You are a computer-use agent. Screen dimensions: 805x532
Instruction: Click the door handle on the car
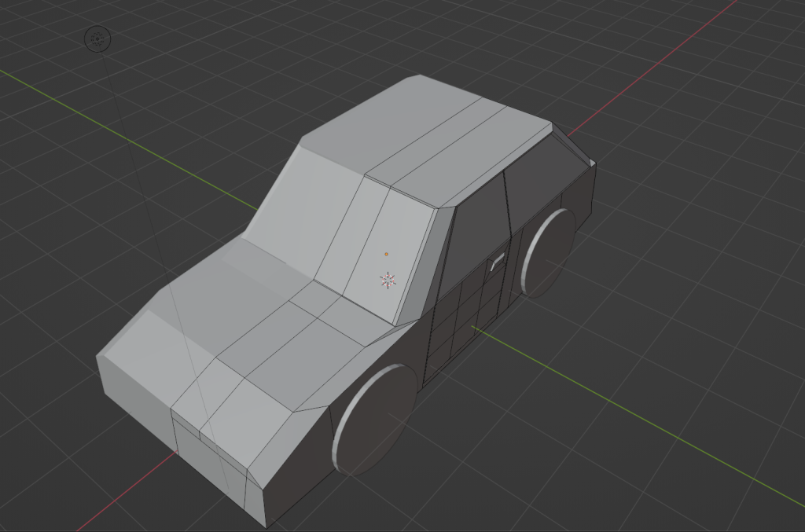496,262
